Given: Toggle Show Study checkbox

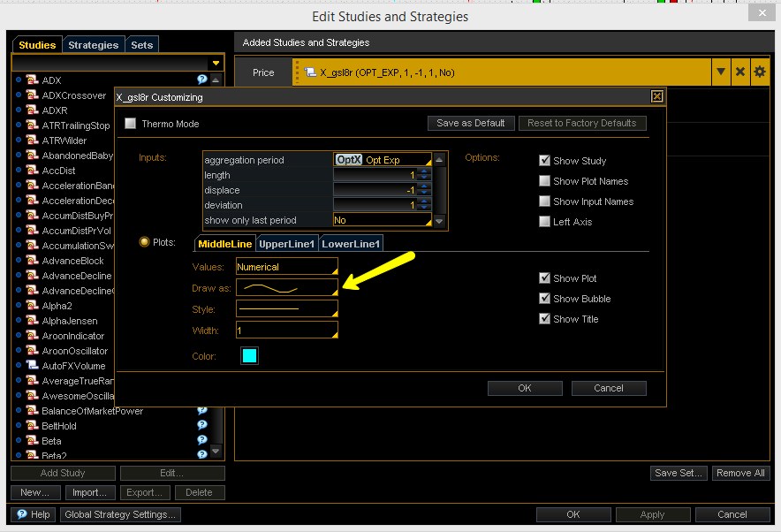Looking at the screenshot, I should [544, 161].
